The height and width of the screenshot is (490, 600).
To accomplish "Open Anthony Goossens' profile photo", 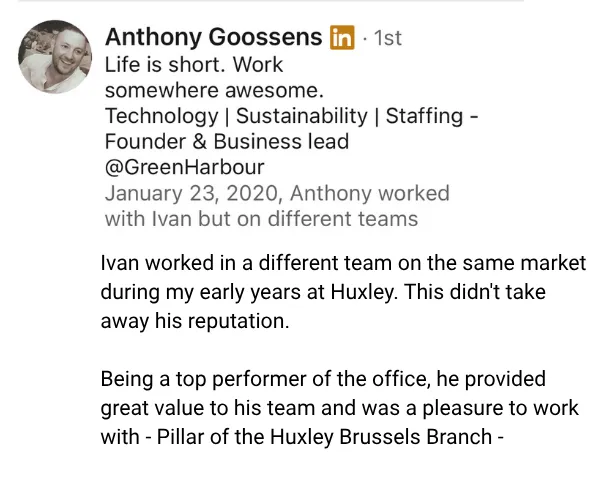I will click(x=55, y=57).
